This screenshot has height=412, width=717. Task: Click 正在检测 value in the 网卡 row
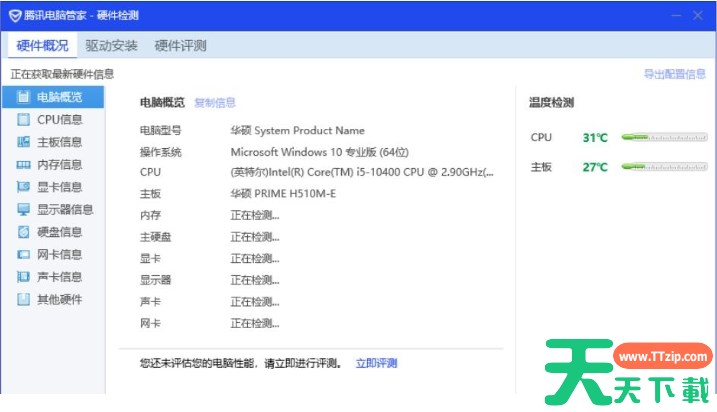click(255, 324)
